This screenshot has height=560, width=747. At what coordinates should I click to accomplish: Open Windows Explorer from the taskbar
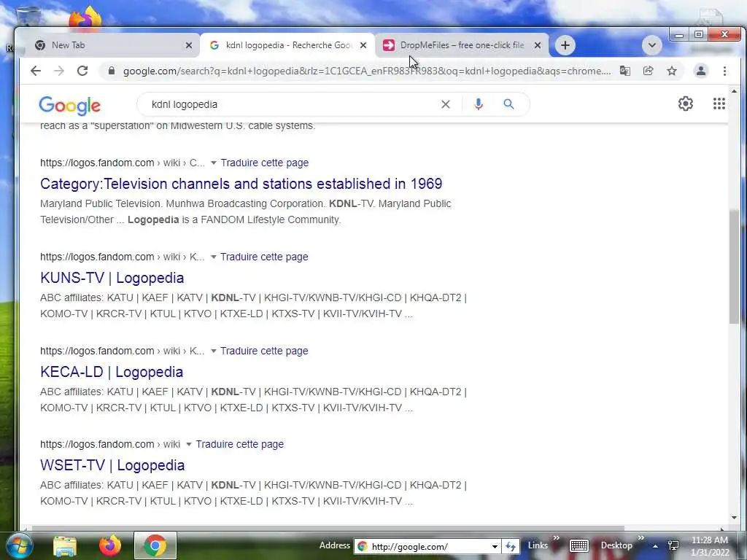tap(65, 545)
